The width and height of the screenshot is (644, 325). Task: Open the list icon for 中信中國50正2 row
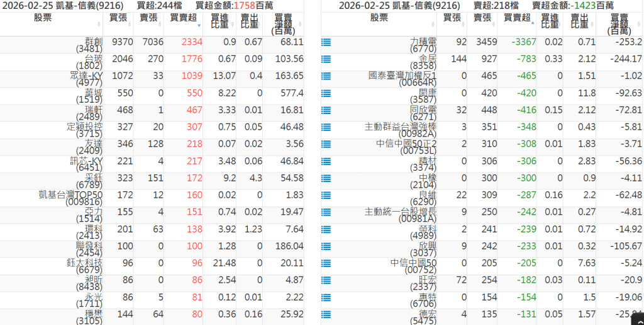(x=326, y=145)
